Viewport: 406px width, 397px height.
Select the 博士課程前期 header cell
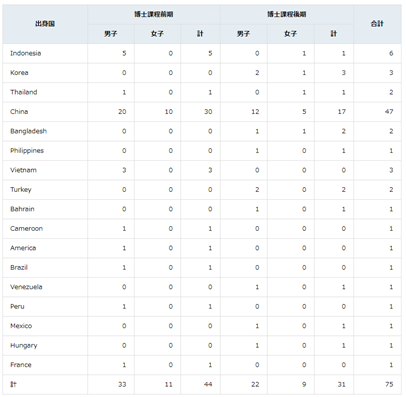[154, 14]
